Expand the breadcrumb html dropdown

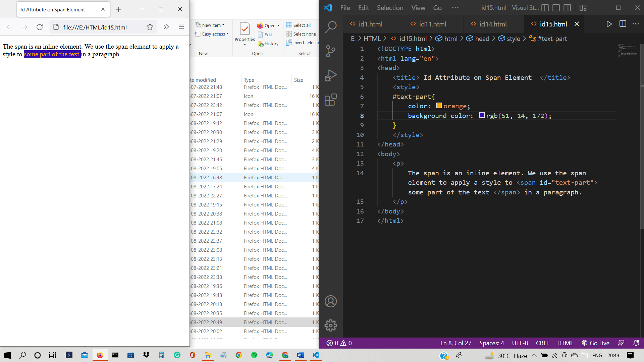click(450, 39)
